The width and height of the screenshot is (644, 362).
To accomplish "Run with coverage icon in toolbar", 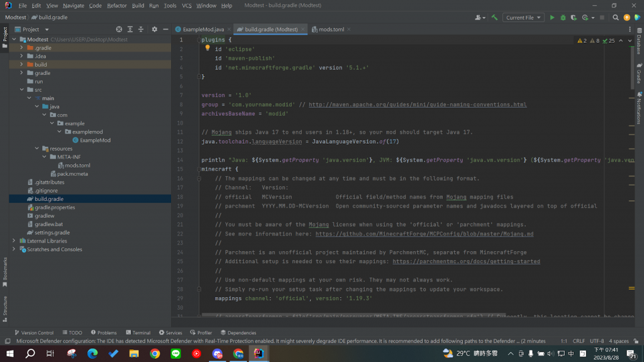I will point(574,18).
